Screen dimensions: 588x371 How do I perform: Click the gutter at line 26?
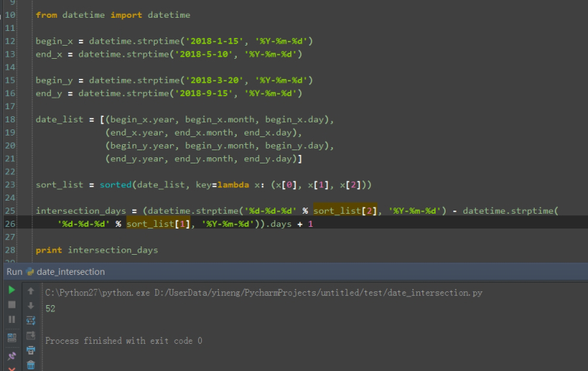[10, 224]
